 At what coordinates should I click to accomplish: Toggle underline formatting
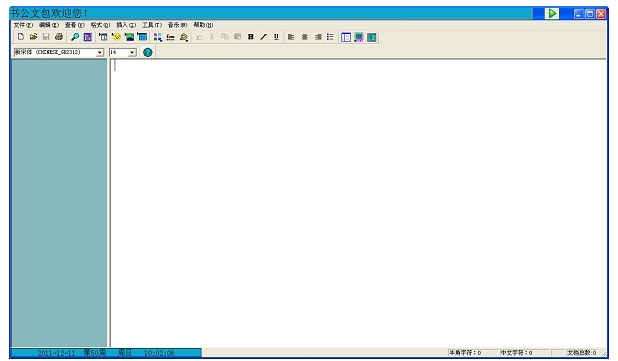[276, 37]
